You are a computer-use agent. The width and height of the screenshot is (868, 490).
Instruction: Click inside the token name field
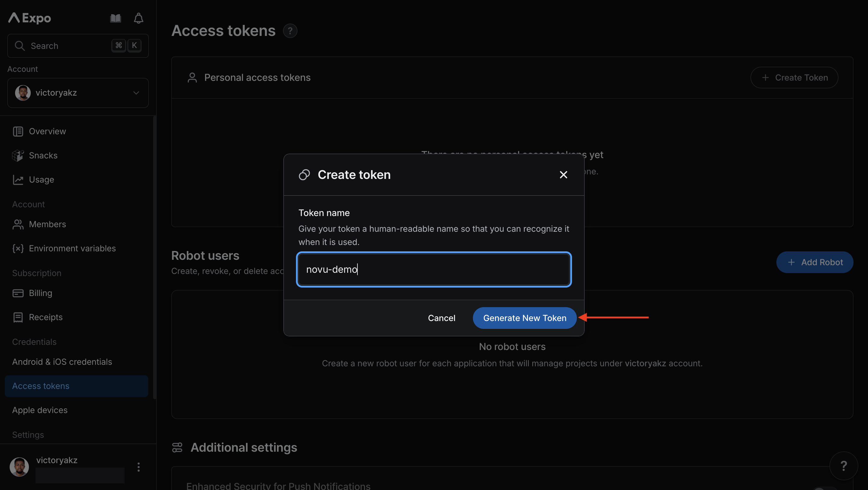click(434, 269)
